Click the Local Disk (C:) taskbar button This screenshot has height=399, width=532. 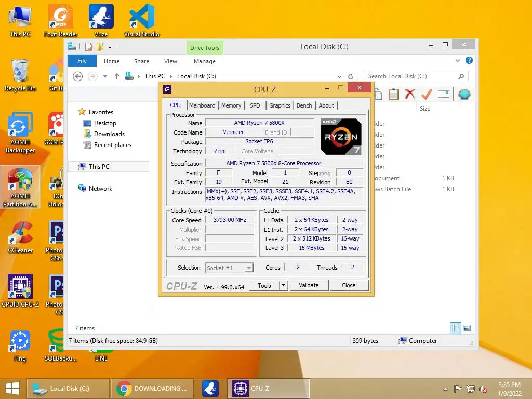pyautogui.click(x=68, y=389)
